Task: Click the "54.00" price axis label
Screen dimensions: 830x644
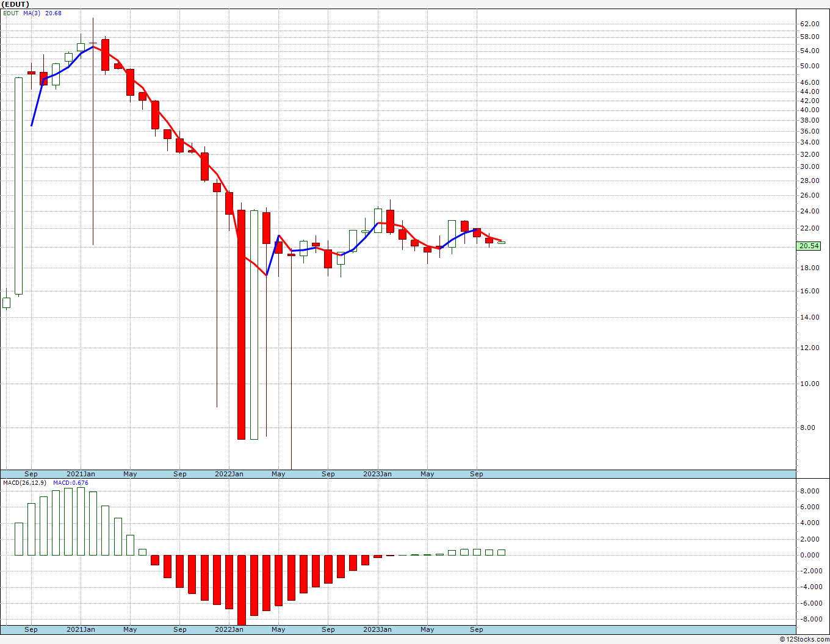Action: tap(809, 51)
